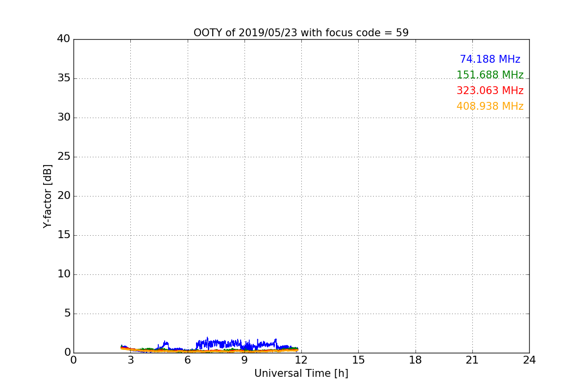This screenshot has width=588, height=392.
Task: Click y-axis tick label 30
Action: tap(64, 118)
